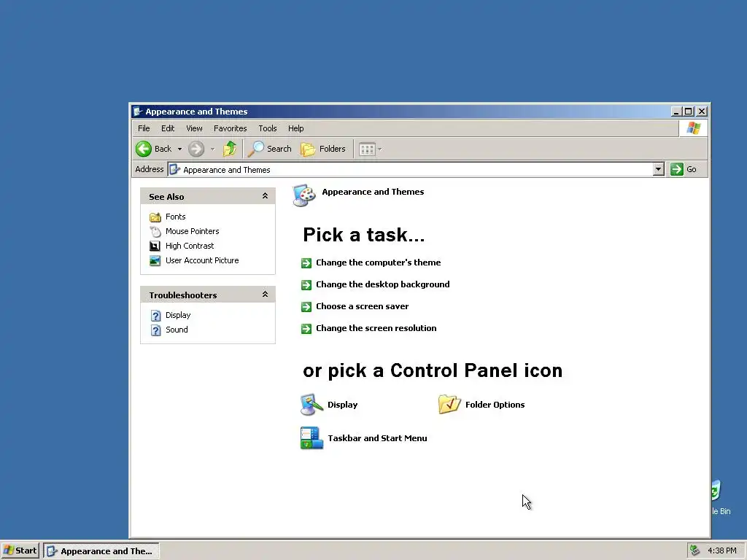Collapse the Troubleshooters panel
The width and height of the screenshot is (747, 560).
[x=265, y=295]
